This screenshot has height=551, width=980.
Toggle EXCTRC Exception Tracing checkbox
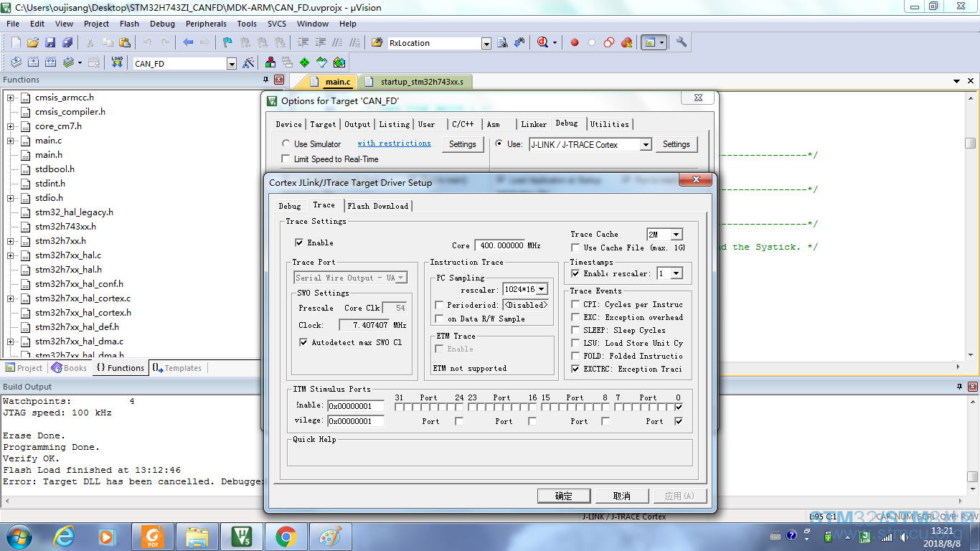point(575,369)
